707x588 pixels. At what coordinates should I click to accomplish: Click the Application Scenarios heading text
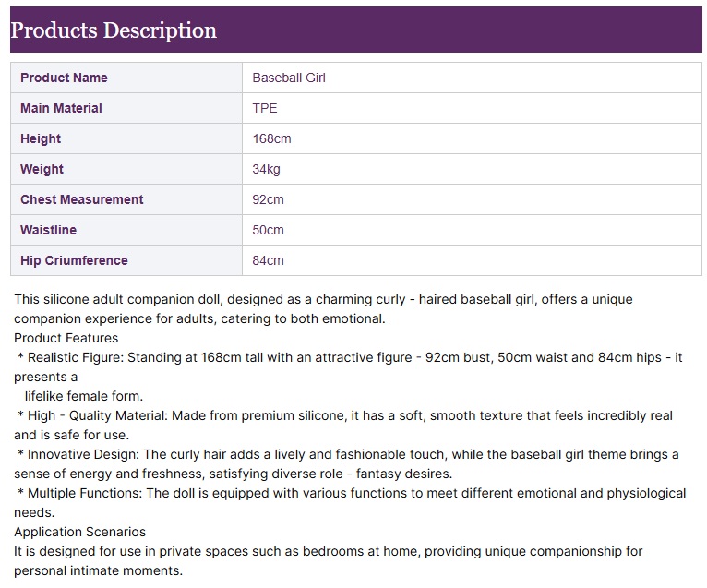(x=79, y=532)
